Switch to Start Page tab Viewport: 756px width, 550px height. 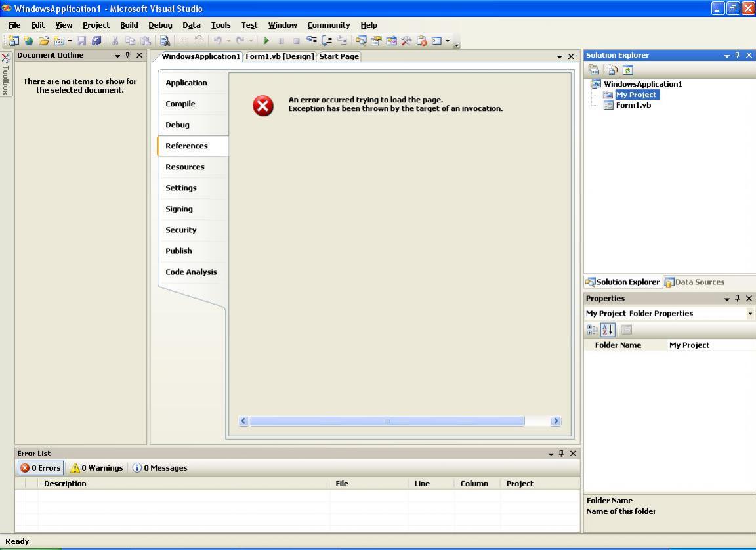pyautogui.click(x=339, y=56)
